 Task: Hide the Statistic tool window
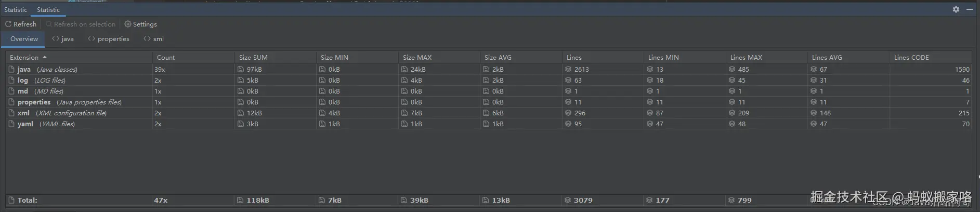point(970,9)
